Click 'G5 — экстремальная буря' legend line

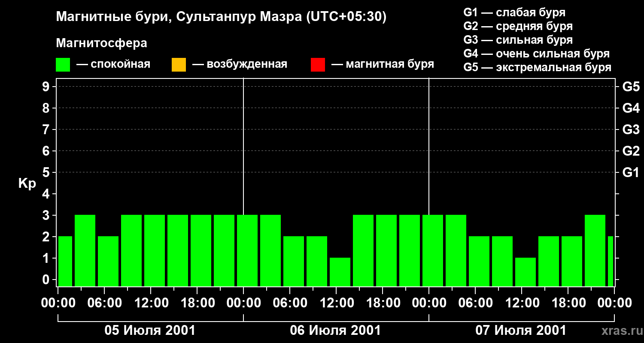pos(538,68)
